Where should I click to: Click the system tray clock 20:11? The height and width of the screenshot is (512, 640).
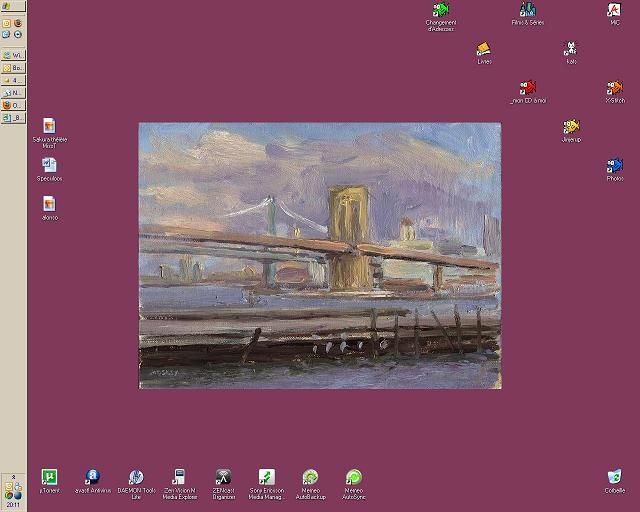(13, 505)
